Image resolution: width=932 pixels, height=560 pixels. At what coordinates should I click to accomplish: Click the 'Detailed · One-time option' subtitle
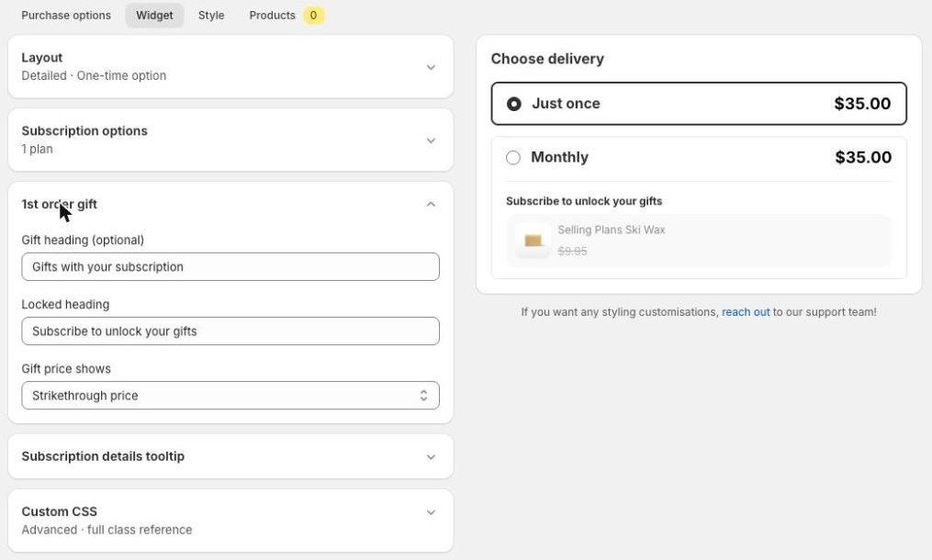[x=94, y=76]
